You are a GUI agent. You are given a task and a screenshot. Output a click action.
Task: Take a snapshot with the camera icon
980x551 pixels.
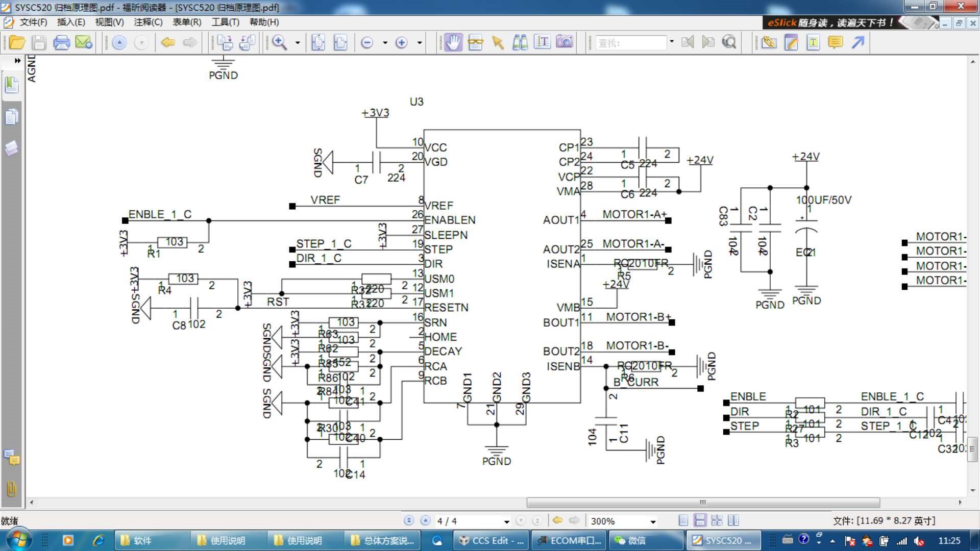pyautogui.click(x=565, y=42)
